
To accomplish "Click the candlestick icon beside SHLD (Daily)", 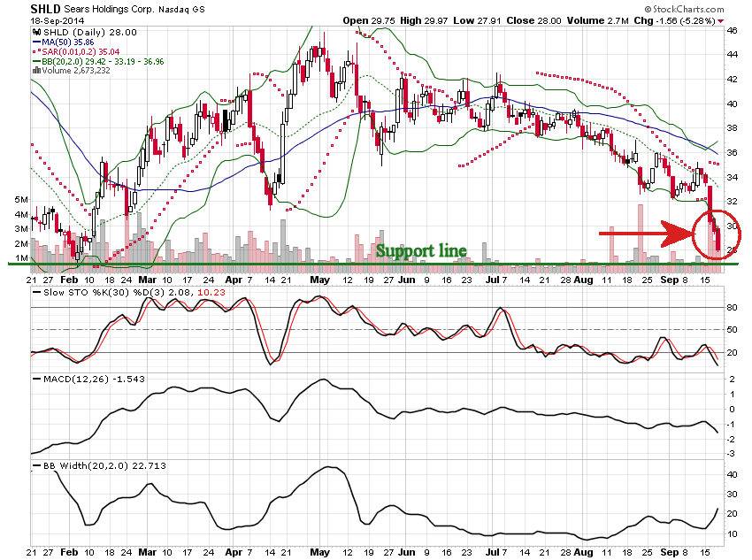I will tap(36, 32).
